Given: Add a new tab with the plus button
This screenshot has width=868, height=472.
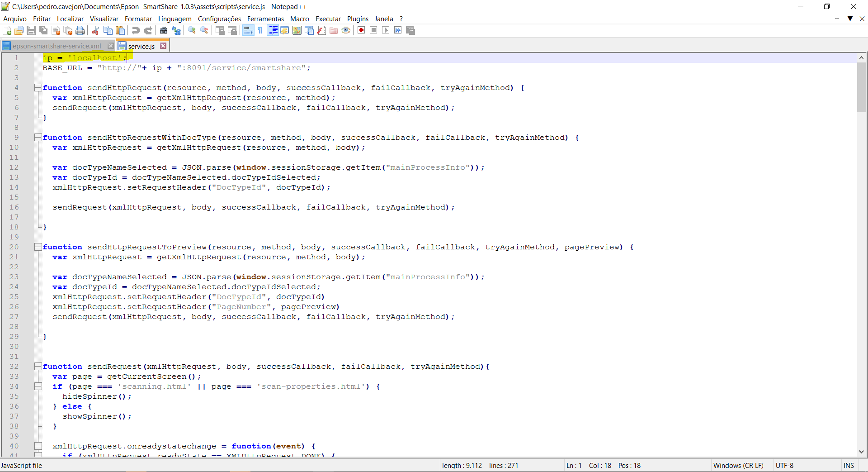Looking at the screenshot, I should (x=837, y=19).
